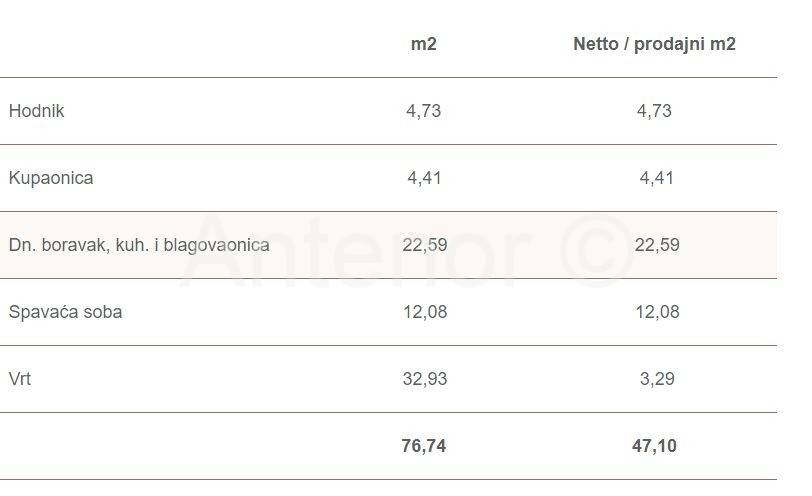
Task: Select Kupaonica's 4,41 in the m2 column
Action: tap(423, 178)
